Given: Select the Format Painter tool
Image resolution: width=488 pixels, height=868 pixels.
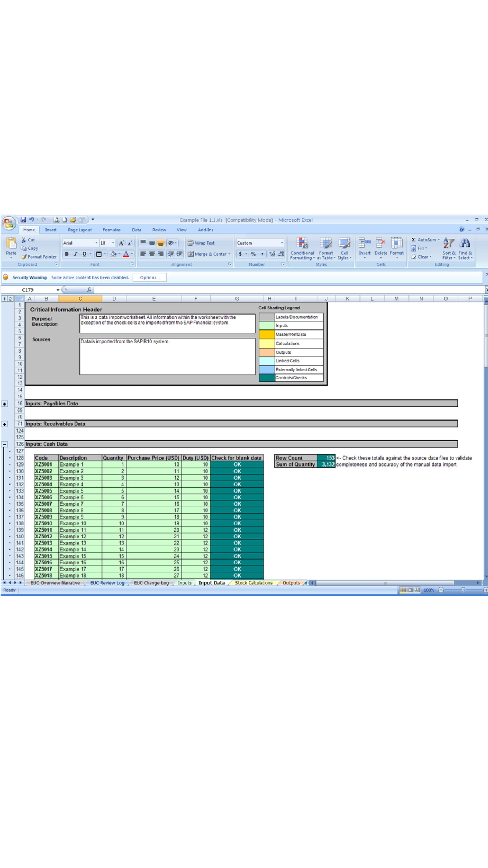Looking at the screenshot, I should [x=39, y=257].
